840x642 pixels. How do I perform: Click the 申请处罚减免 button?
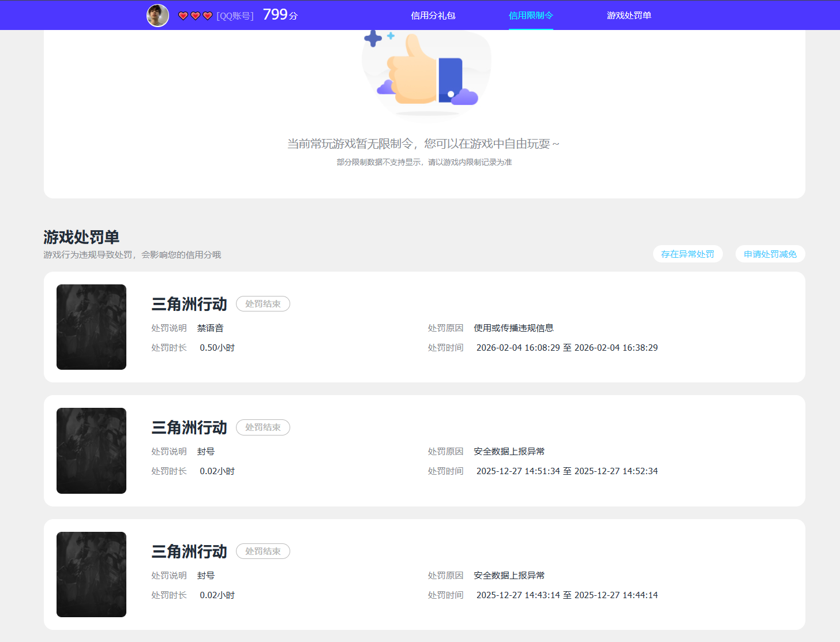(770, 254)
